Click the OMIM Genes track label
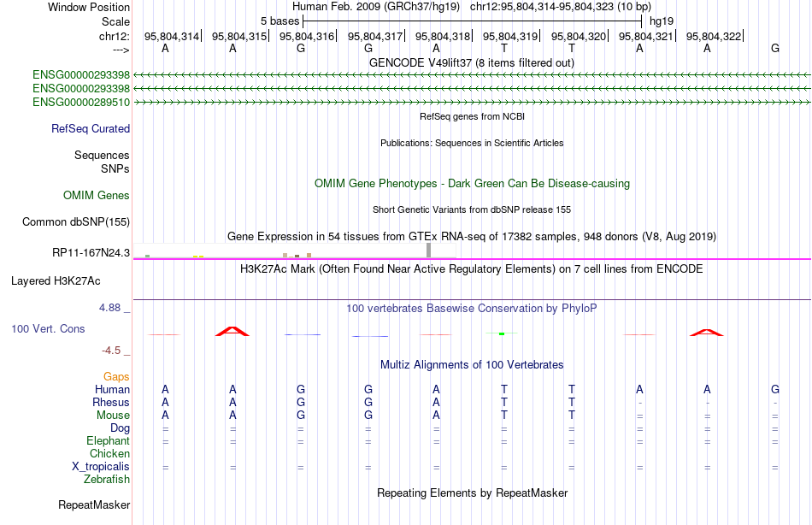The height and width of the screenshot is (525, 812). 97,196
